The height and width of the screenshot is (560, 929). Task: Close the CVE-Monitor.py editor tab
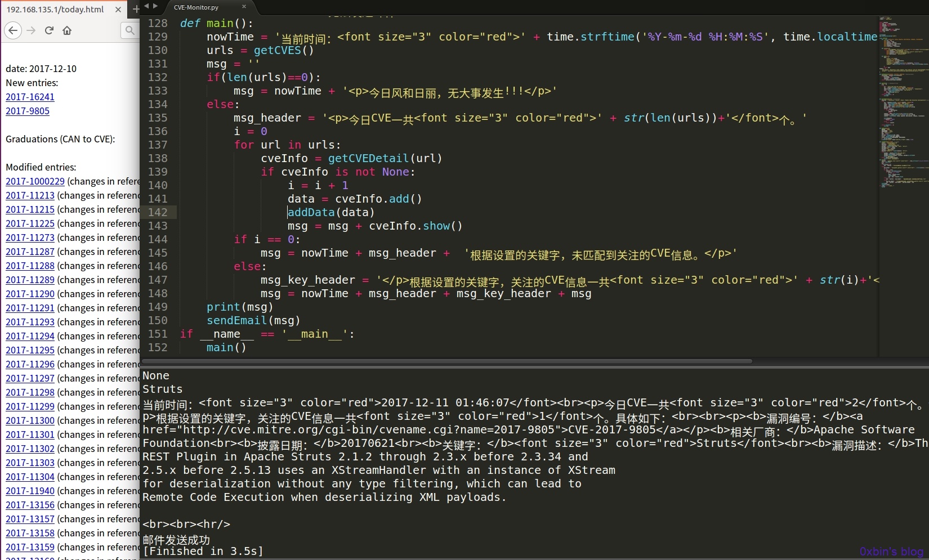244,7
